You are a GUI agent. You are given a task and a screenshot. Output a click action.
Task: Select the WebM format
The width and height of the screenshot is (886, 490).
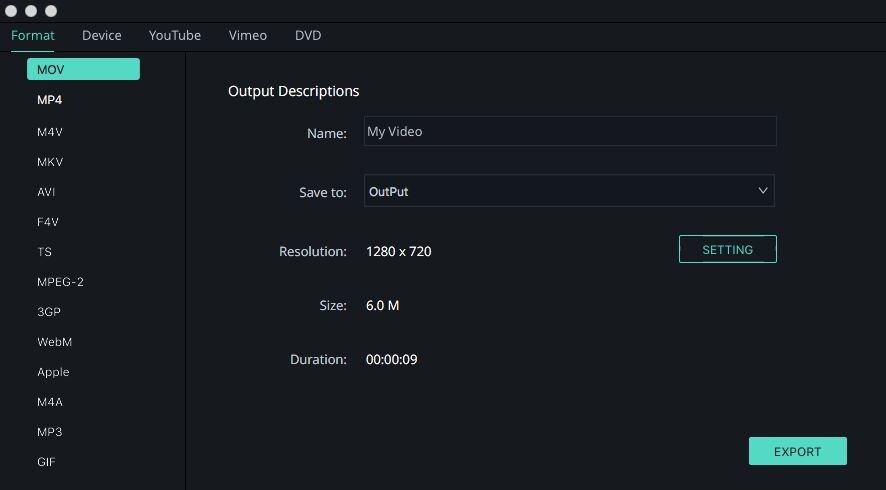click(x=54, y=342)
